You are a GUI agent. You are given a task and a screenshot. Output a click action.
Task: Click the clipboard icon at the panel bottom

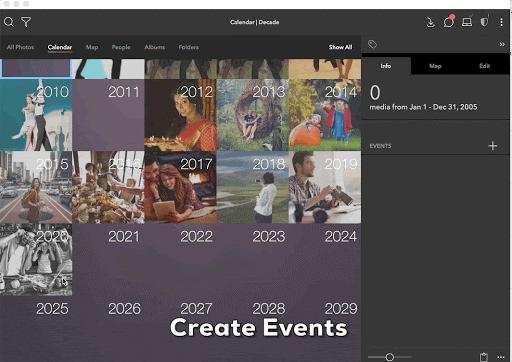pyautogui.click(x=484, y=357)
